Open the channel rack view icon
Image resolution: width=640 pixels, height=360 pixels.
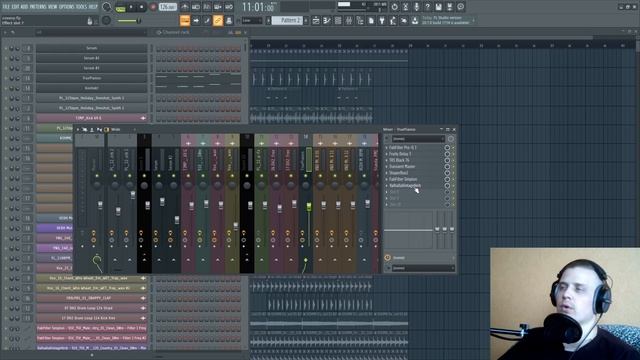(x=338, y=20)
